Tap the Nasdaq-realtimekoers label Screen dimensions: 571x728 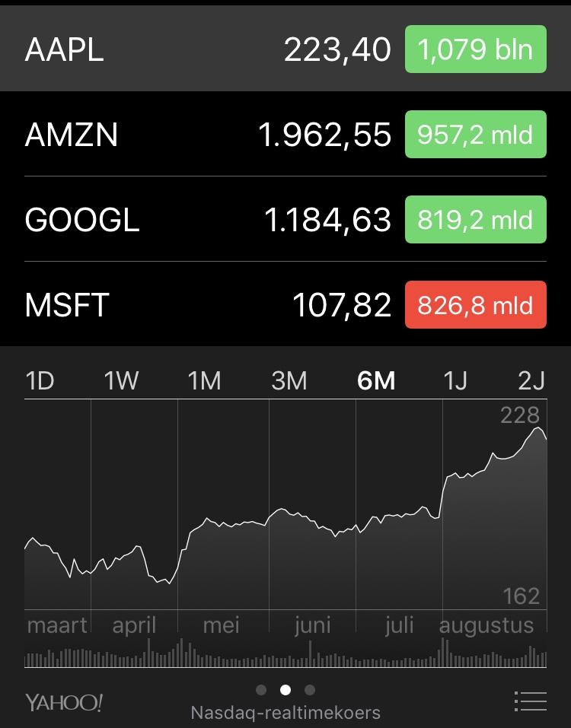click(285, 713)
